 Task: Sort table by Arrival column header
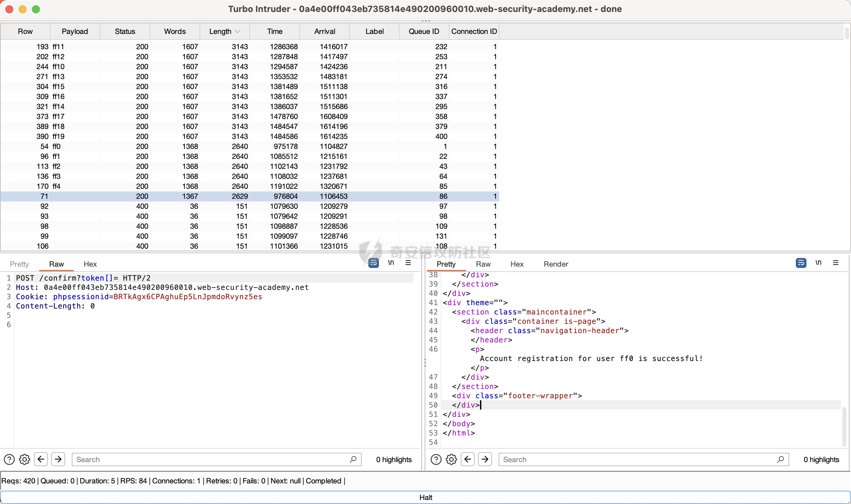pyautogui.click(x=325, y=31)
